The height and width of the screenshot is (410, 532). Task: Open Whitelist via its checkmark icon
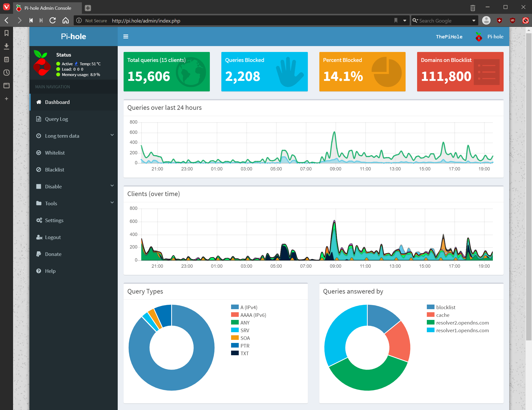point(39,153)
